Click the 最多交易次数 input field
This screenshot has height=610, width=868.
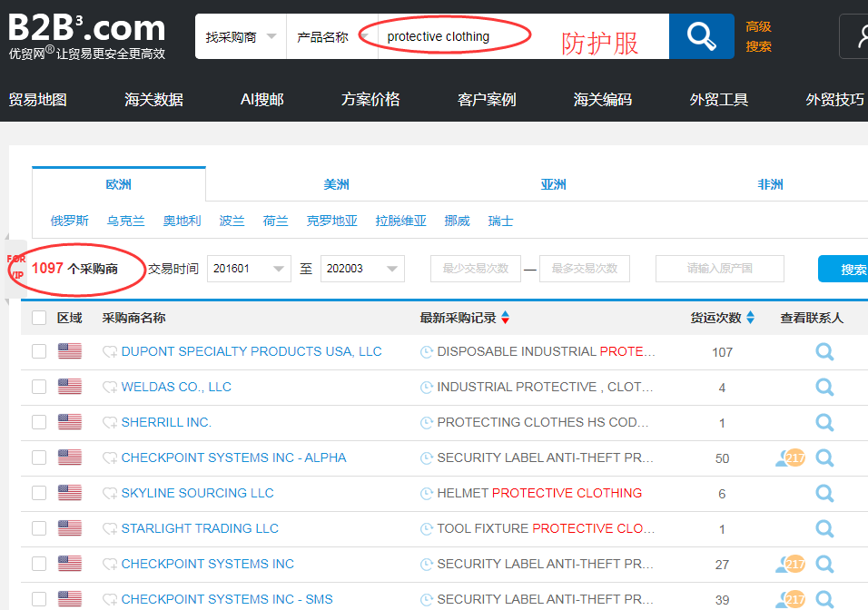[585, 269]
